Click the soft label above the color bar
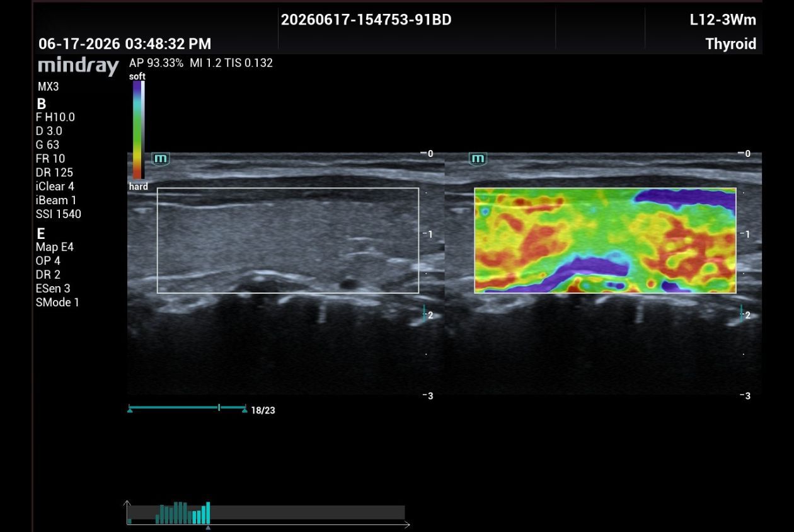This screenshot has height=532, width=794. 137,76
